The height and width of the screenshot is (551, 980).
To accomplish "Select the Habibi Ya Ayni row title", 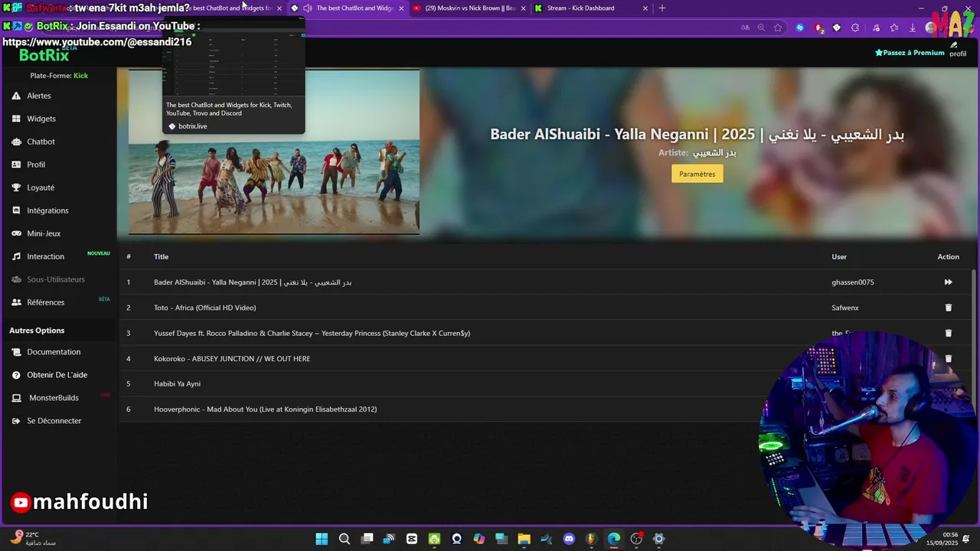I will pyautogui.click(x=177, y=384).
